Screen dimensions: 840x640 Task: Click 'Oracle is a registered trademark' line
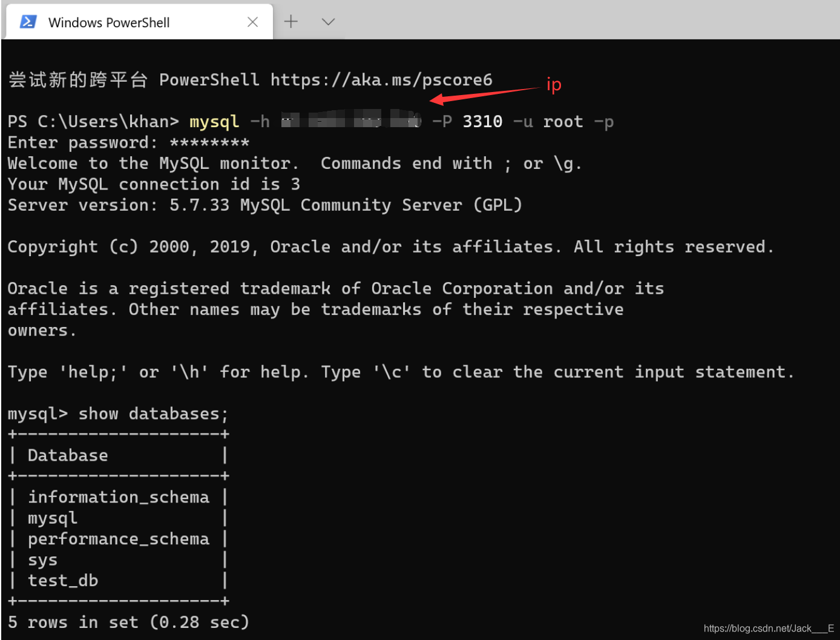pyautogui.click(x=336, y=289)
